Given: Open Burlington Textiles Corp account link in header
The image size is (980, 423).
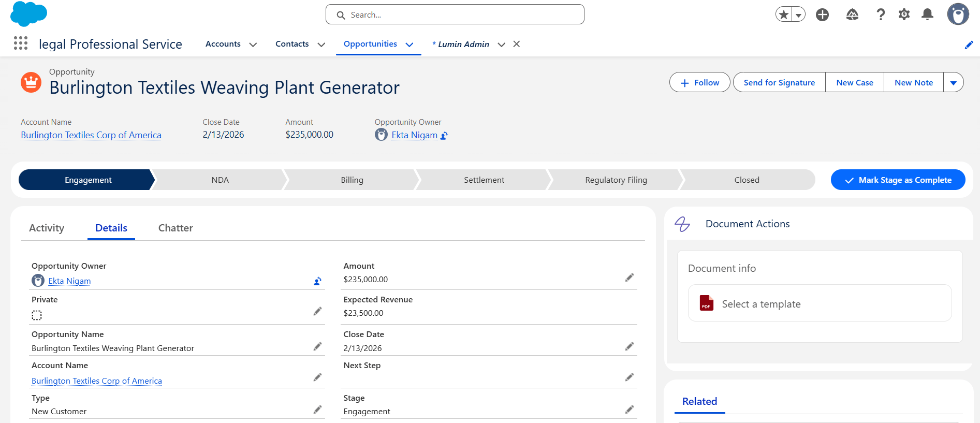Looking at the screenshot, I should [x=91, y=135].
